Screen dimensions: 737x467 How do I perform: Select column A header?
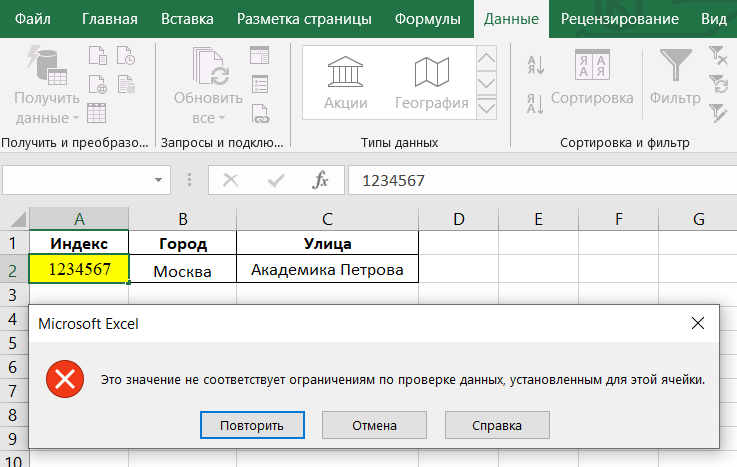[79, 219]
